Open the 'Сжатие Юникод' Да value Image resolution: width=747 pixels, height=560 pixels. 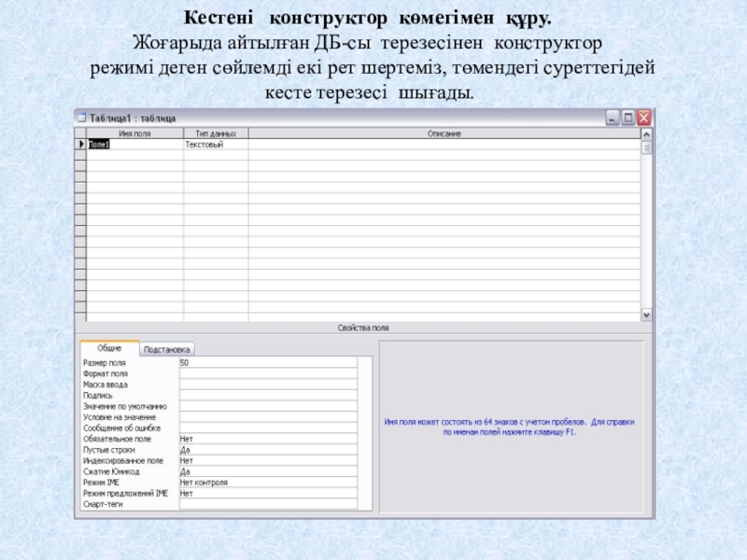pyautogui.click(x=268, y=471)
